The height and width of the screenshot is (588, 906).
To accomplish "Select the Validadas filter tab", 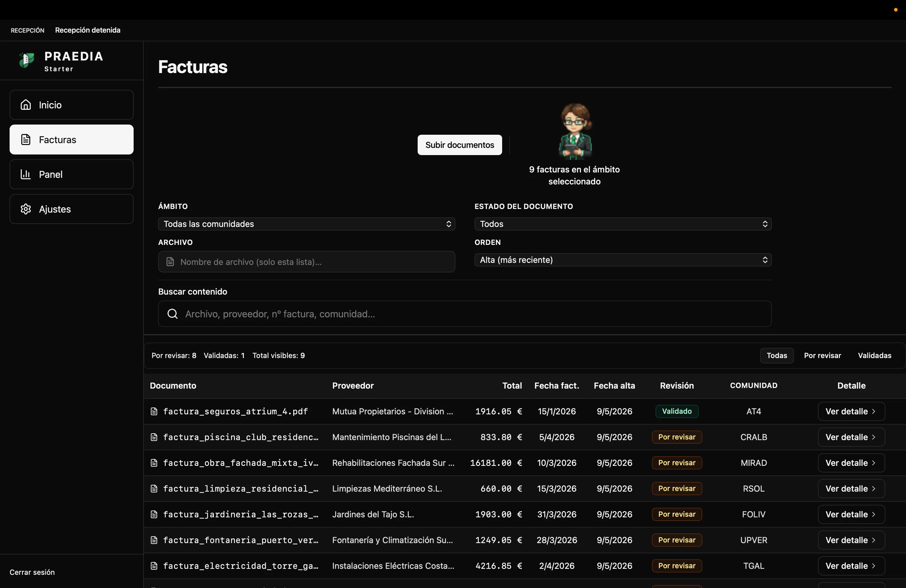I will pyautogui.click(x=875, y=355).
